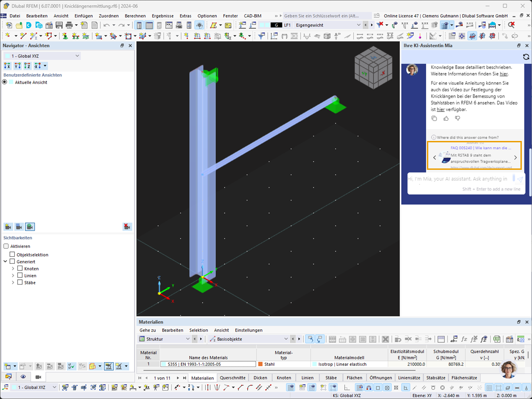Expand the Knoten tree node
532x399 pixels.
[x=12, y=269]
